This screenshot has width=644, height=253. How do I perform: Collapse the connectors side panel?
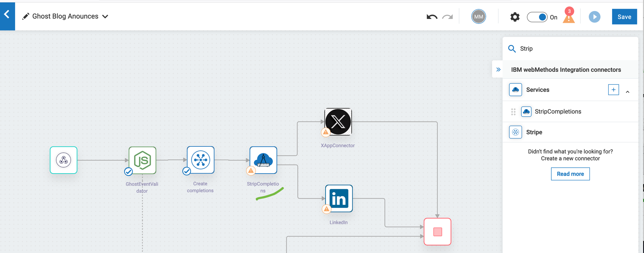(498, 70)
